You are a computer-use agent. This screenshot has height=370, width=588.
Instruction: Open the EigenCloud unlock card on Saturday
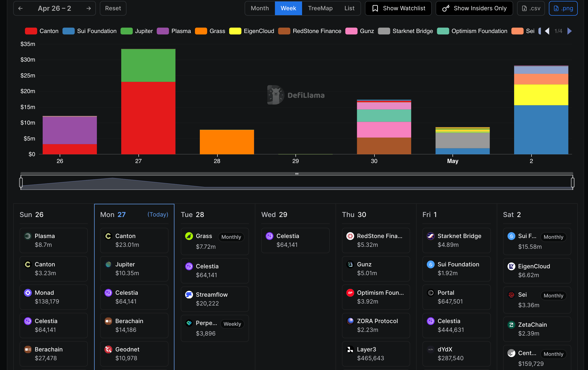pos(537,271)
